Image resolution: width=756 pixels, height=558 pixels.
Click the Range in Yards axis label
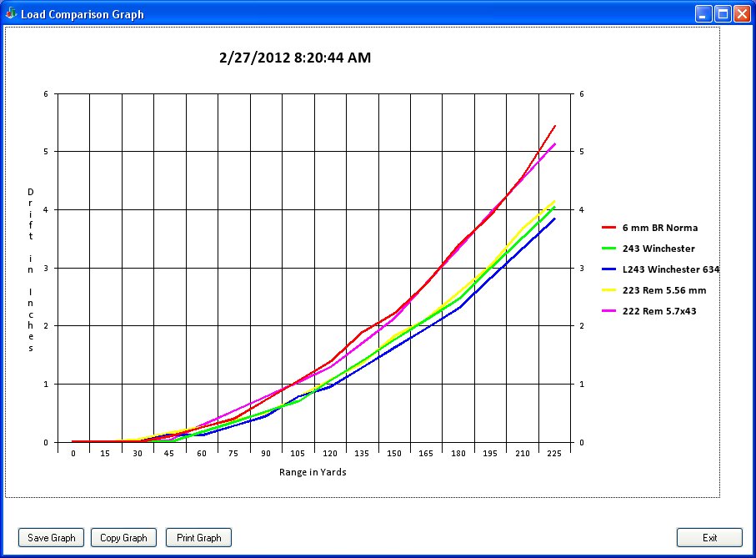click(x=313, y=472)
